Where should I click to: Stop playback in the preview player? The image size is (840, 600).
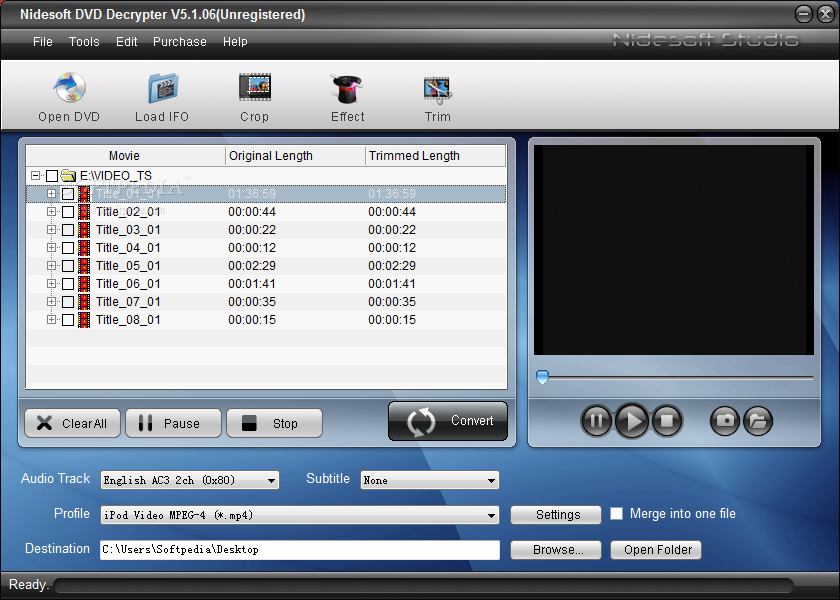(667, 421)
